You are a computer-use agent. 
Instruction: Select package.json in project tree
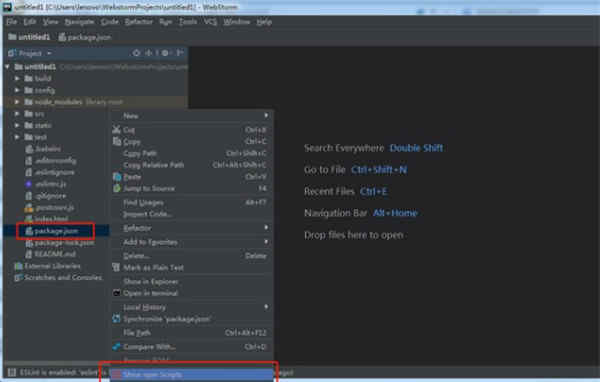56,231
